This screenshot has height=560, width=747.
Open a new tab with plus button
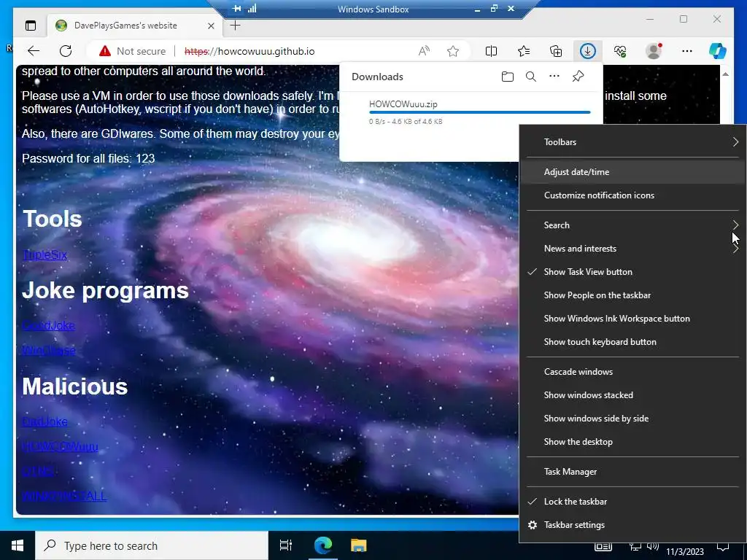click(x=236, y=26)
